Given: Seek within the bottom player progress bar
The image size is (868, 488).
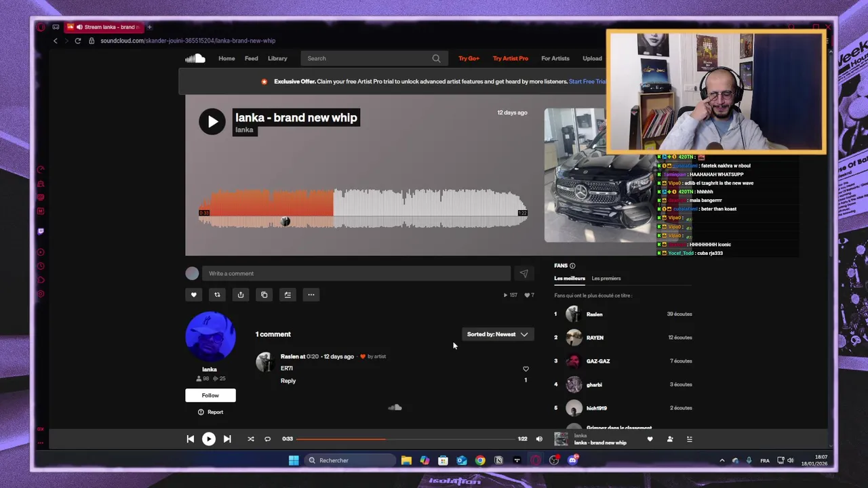Looking at the screenshot, I should coord(406,439).
